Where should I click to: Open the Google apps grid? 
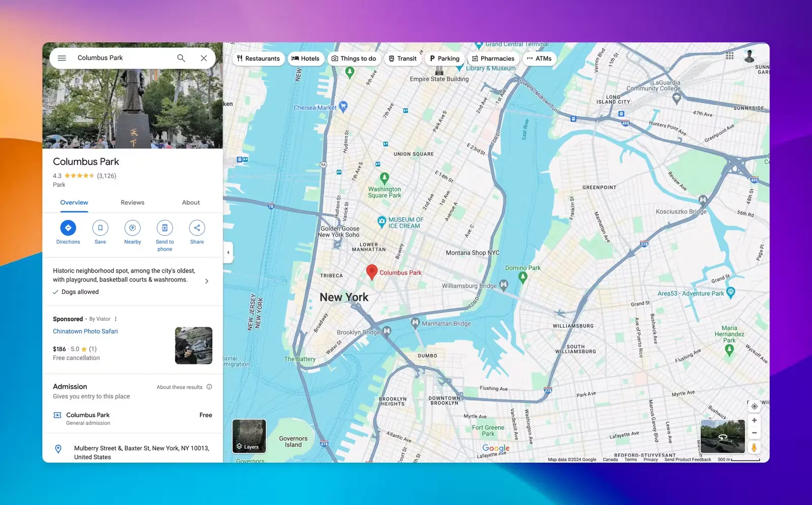(730, 56)
